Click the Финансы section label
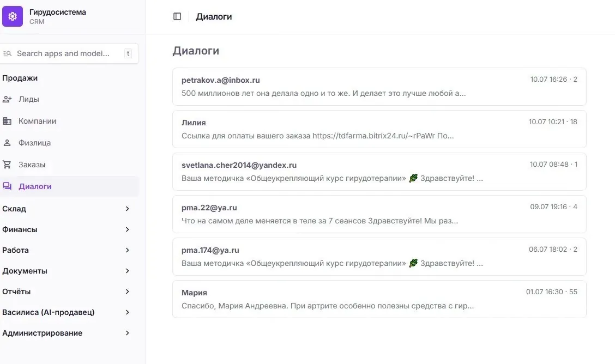This screenshot has height=364, width=615. click(20, 229)
